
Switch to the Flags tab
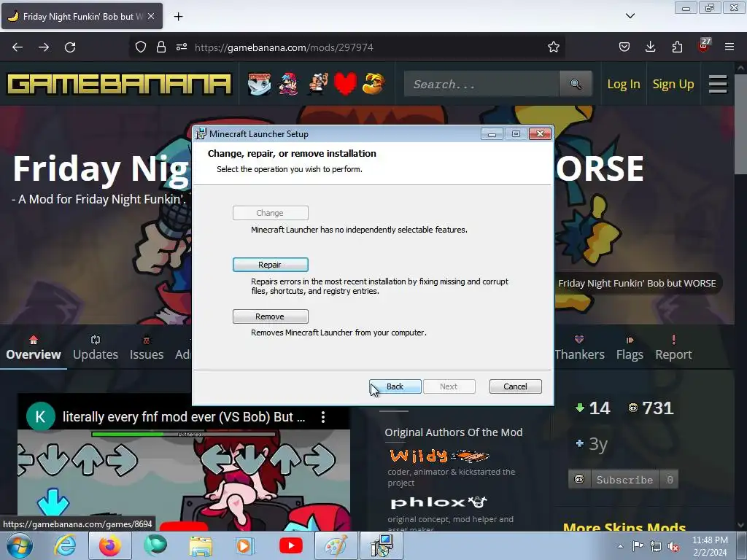tap(630, 348)
